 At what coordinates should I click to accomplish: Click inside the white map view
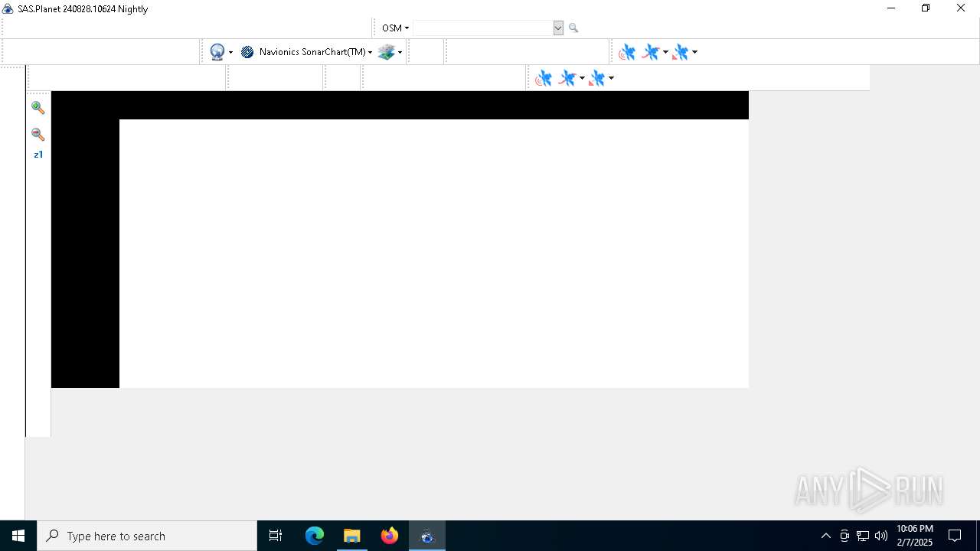[433, 253]
